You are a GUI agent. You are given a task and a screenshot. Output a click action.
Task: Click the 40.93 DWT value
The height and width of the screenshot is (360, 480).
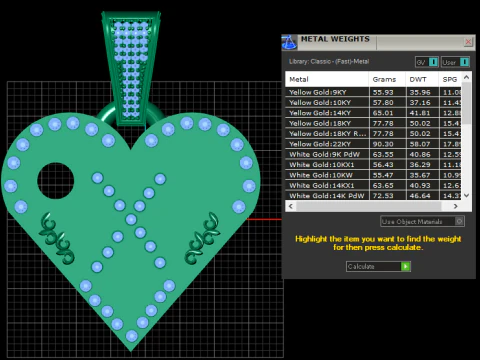click(420, 185)
